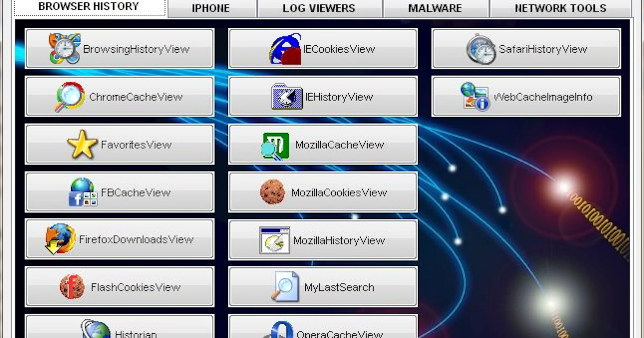Click the FirefoxDownloadsView Firefox arrow icon

[61, 239]
